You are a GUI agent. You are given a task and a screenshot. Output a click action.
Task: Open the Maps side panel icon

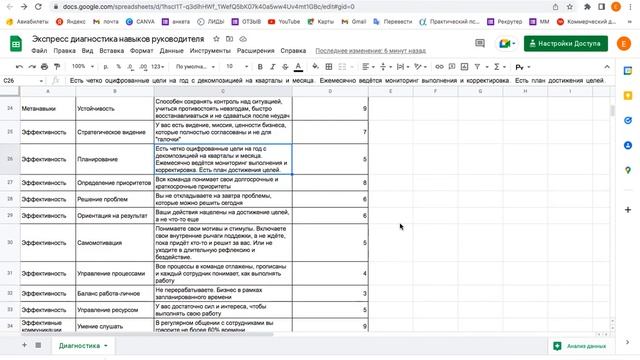pyautogui.click(x=628, y=170)
